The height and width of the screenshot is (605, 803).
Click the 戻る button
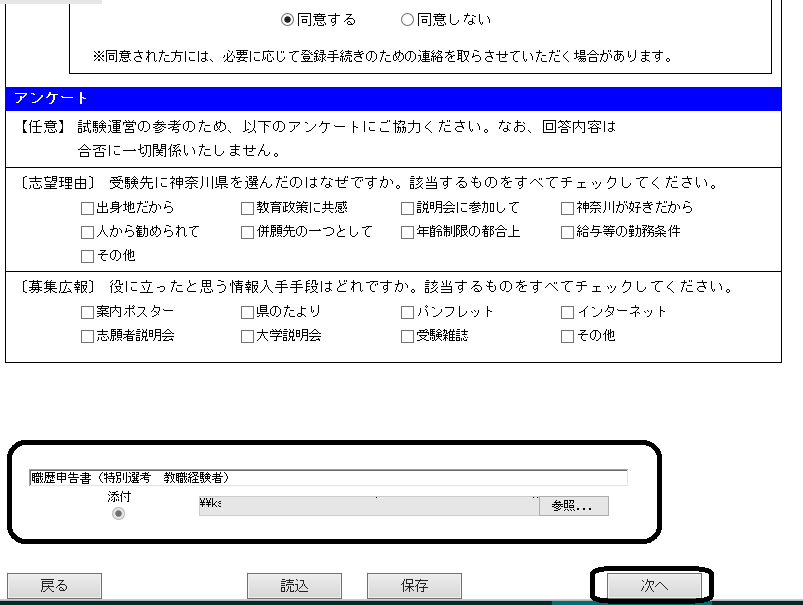point(54,586)
